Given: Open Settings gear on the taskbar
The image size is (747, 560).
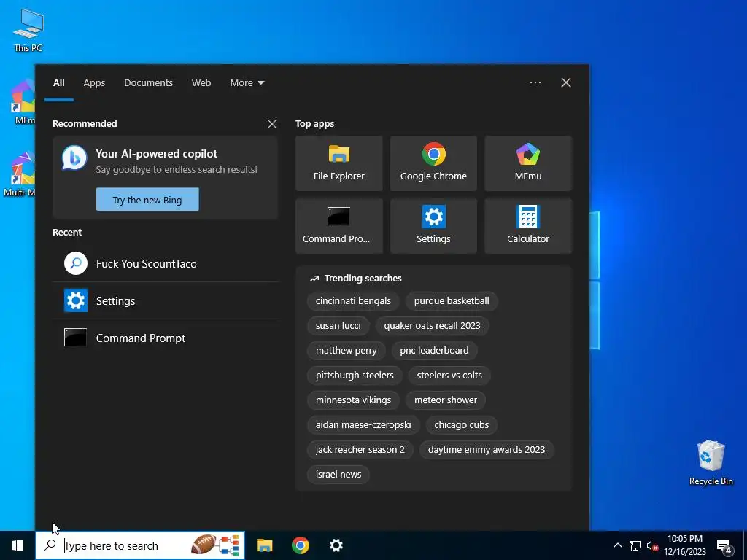Looking at the screenshot, I should 336,545.
